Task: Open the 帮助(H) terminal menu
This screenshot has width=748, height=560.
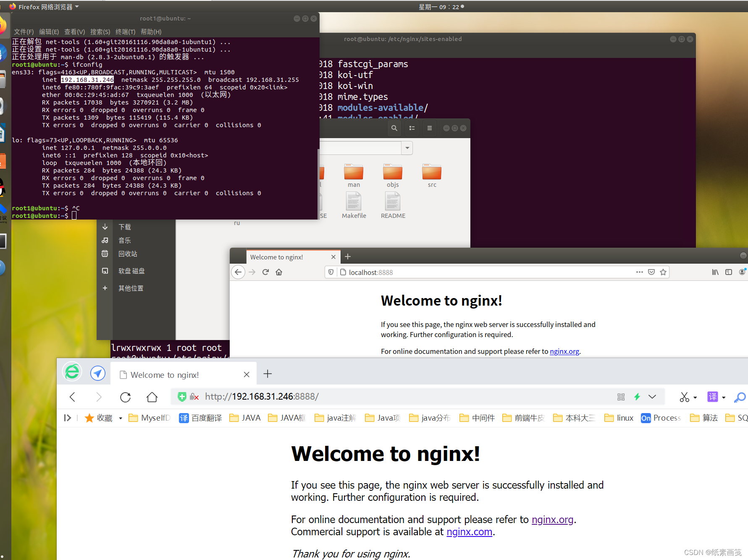Action: pos(151,32)
